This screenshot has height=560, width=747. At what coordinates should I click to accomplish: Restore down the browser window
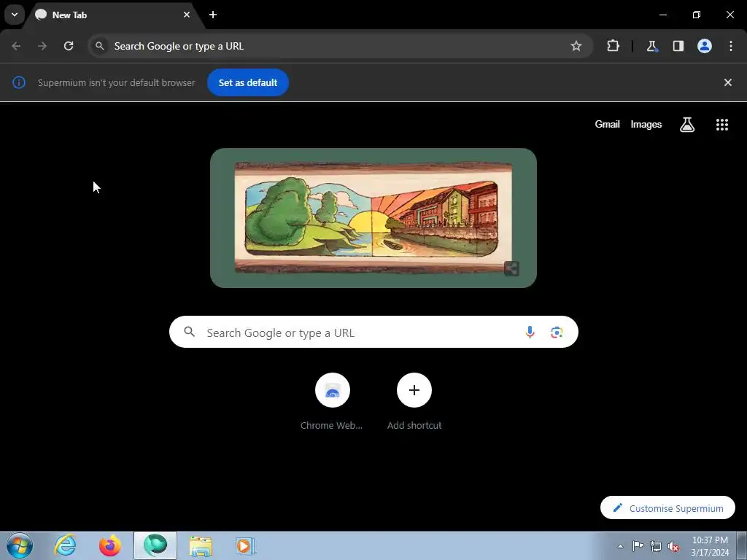coord(697,15)
